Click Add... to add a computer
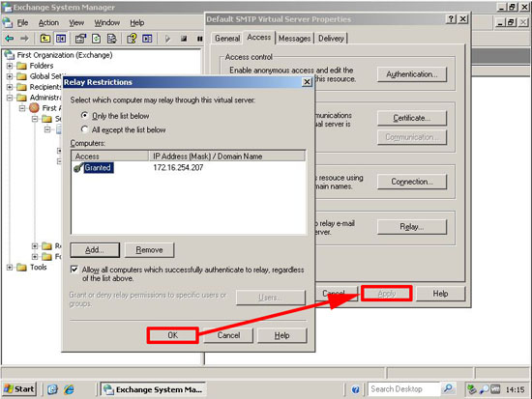 [x=95, y=250]
